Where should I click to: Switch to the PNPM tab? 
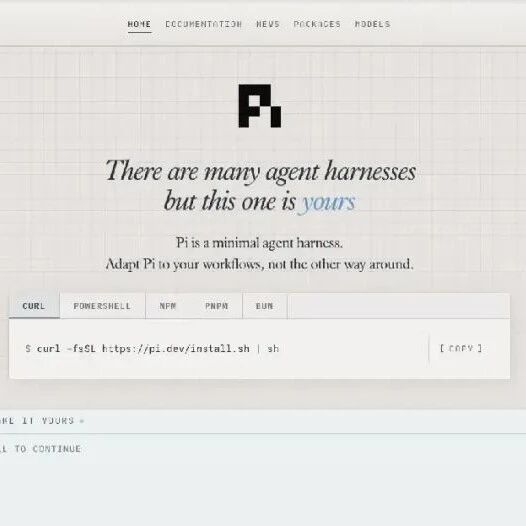tap(216, 306)
